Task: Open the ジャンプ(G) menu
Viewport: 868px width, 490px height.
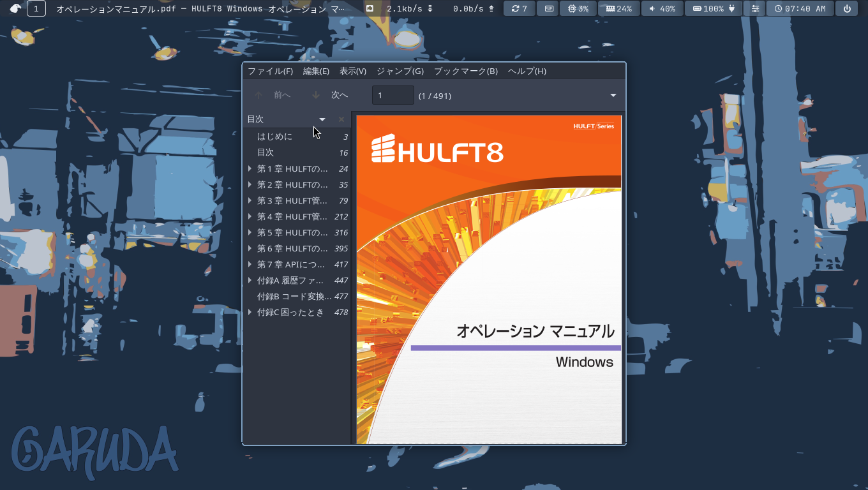Action: pos(400,71)
